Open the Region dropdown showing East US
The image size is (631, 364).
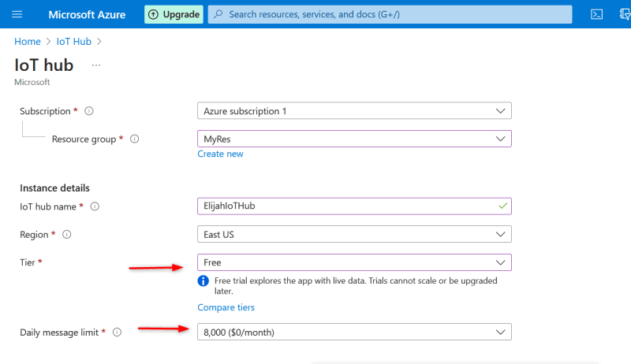tap(354, 234)
